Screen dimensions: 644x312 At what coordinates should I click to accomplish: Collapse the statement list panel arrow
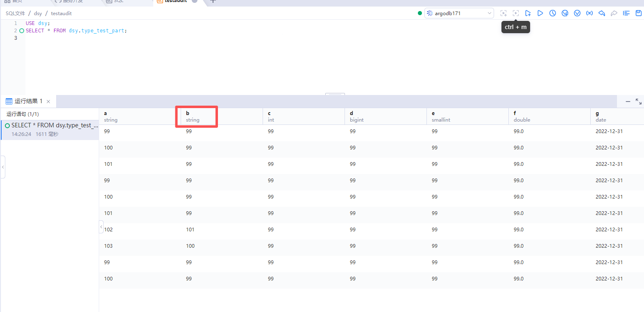[x=101, y=227]
